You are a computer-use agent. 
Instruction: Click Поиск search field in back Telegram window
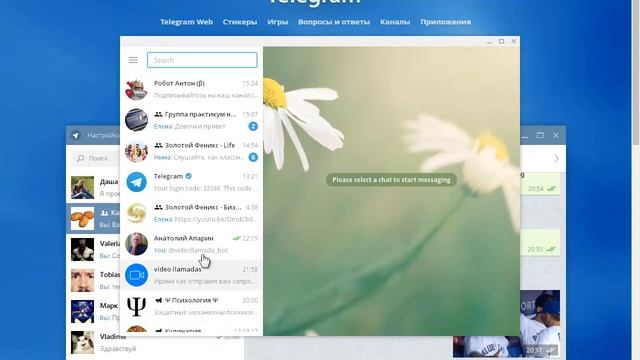click(x=96, y=158)
